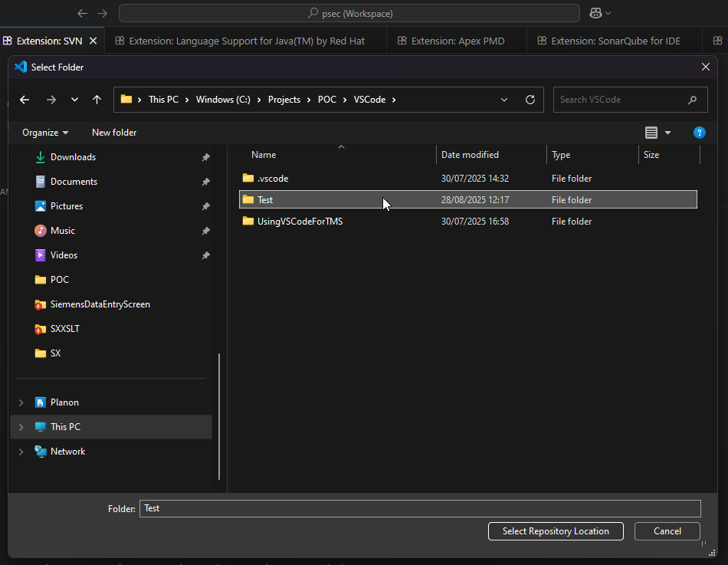Click the Up one level arrow
This screenshot has height=565, width=728.
click(97, 100)
